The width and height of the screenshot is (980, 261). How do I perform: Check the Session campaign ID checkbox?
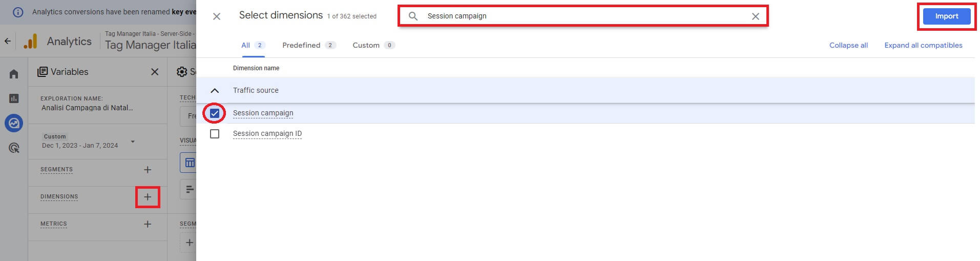pos(215,134)
